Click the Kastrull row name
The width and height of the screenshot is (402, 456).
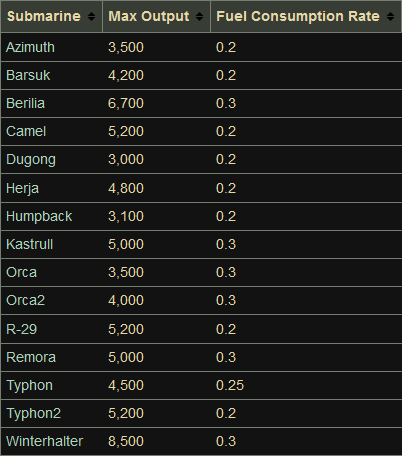[30, 244]
